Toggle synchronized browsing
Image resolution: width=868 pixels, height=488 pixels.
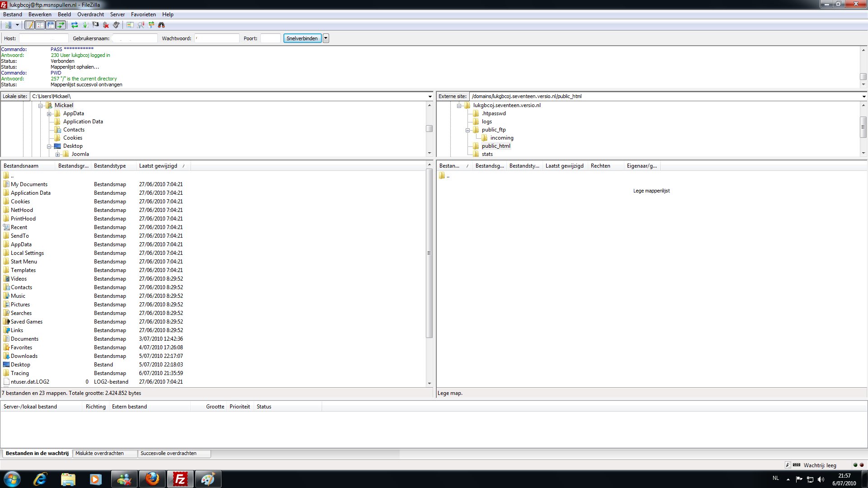tap(151, 25)
